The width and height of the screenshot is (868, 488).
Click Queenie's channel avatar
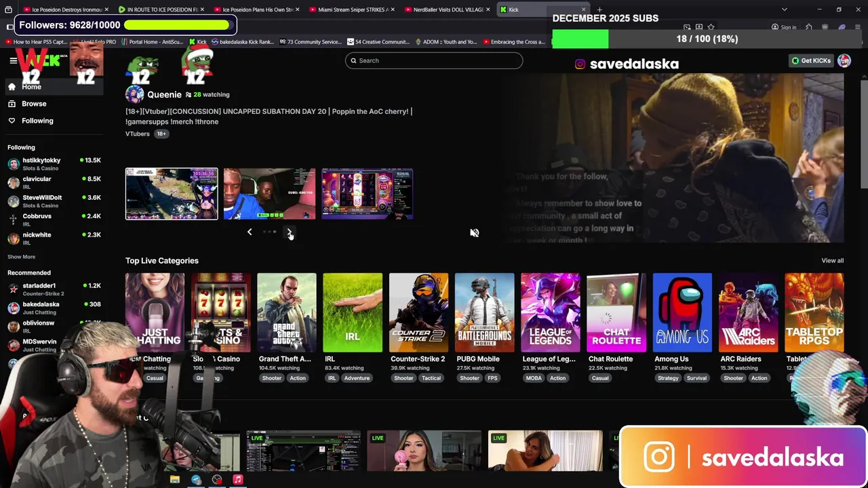tap(134, 94)
